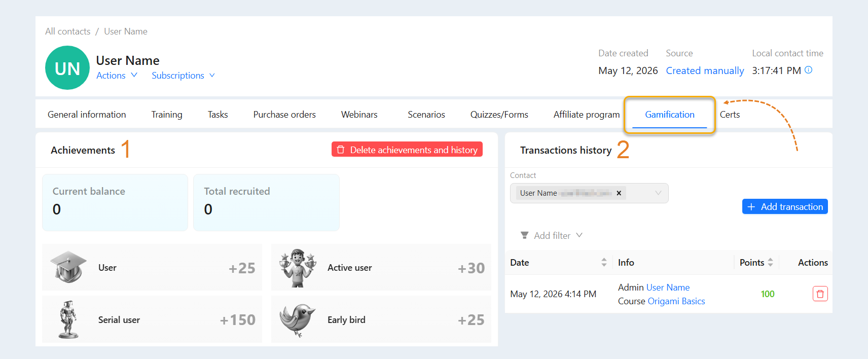The width and height of the screenshot is (868, 359).
Task: Click the Serial user statue icon
Action: point(68,319)
